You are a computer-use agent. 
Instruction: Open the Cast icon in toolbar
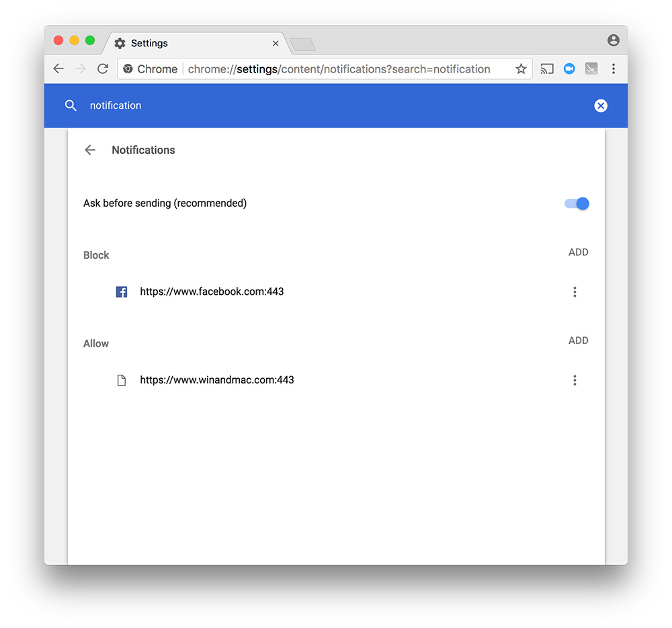tap(548, 69)
